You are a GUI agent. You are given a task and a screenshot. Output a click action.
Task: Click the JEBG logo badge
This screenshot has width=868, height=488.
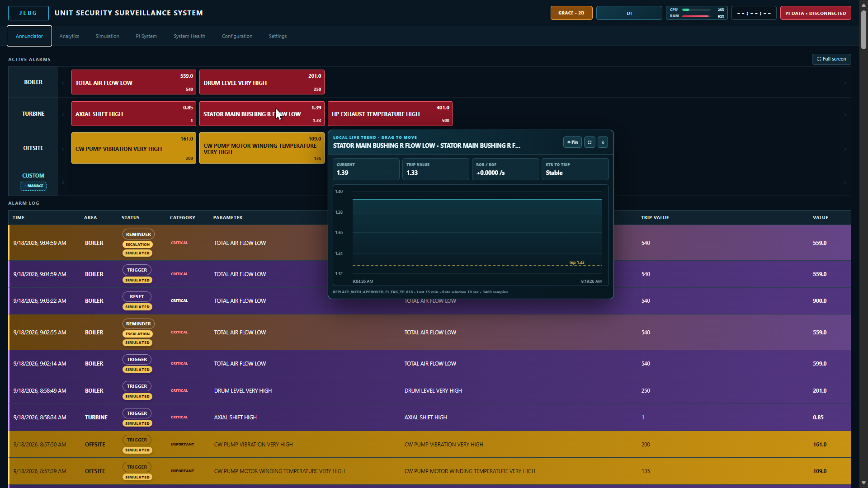coord(28,13)
